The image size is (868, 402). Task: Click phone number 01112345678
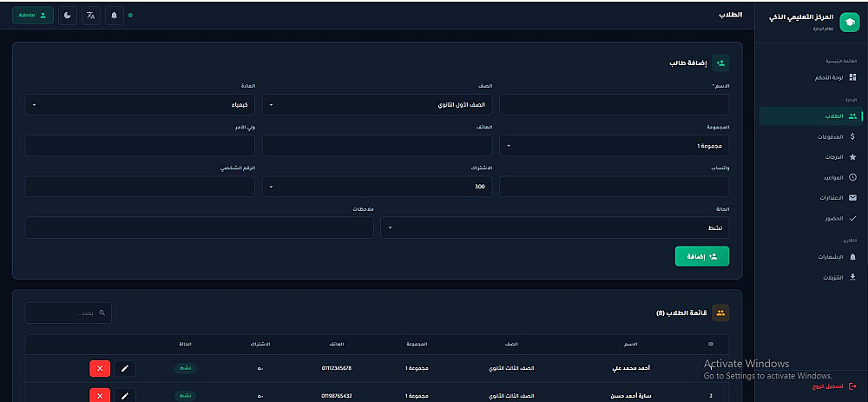[337, 368]
